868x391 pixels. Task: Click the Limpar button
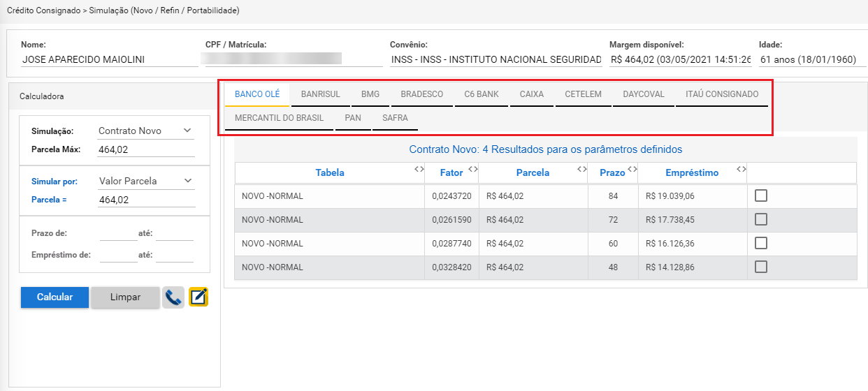125,297
